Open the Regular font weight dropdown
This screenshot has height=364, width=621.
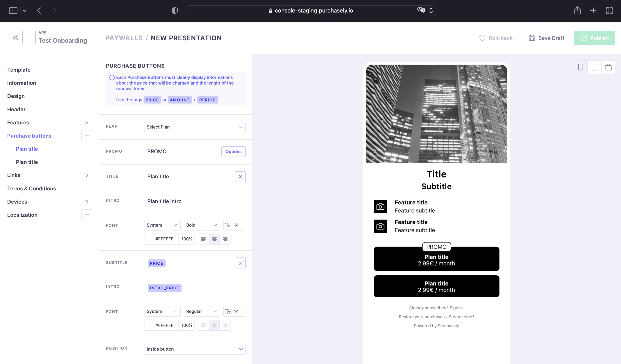pyautogui.click(x=202, y=312)
